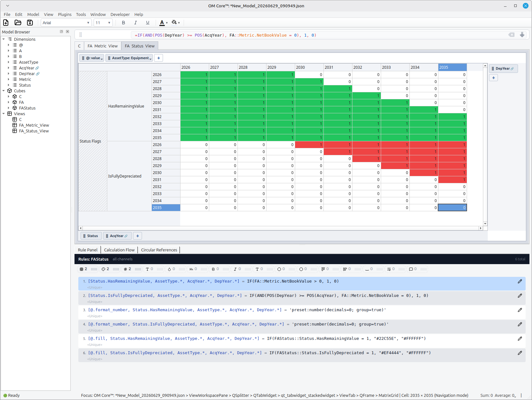Image resolution: width=532 pixels, height=400 pixels.
Task: Collapse the Cubes tree node
Action: [x=4, y=91]
